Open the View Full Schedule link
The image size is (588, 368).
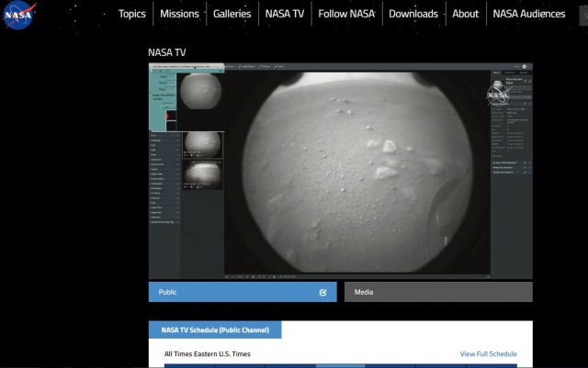[488, 353]
